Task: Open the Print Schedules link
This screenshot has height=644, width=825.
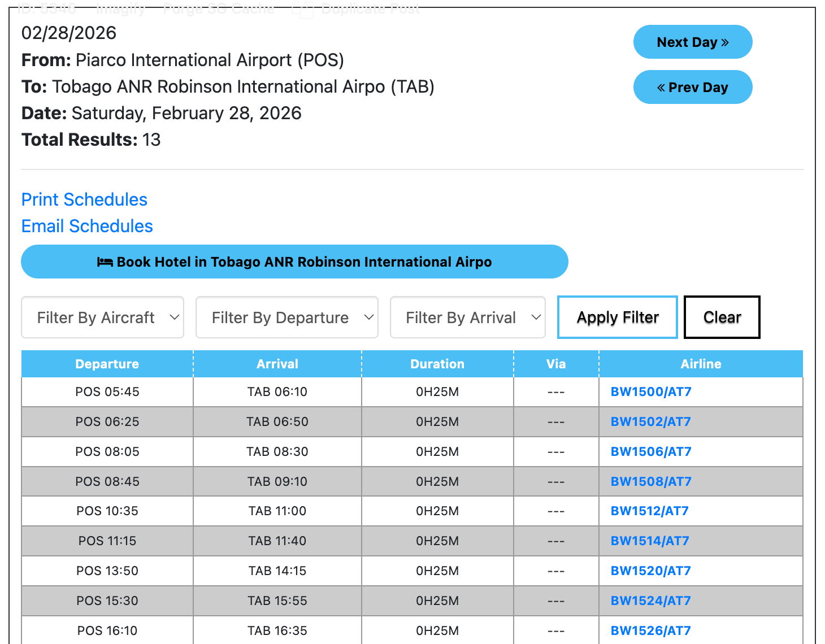Action: [84, 199]
